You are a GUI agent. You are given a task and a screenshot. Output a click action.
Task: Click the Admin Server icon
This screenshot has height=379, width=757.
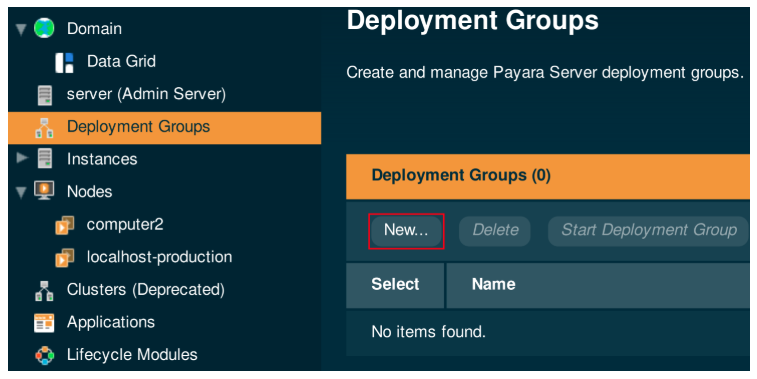click(45, 95)
